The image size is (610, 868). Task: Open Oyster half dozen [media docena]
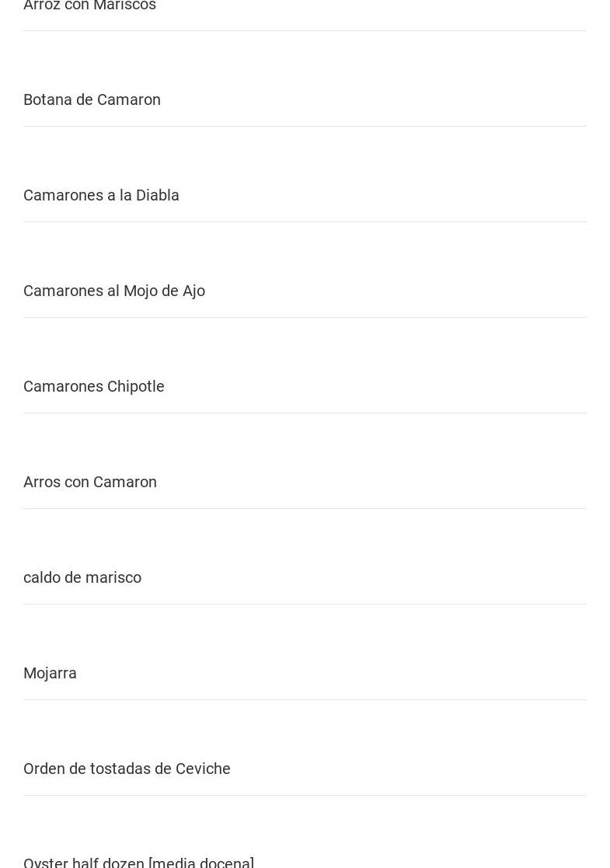[138, 862]
